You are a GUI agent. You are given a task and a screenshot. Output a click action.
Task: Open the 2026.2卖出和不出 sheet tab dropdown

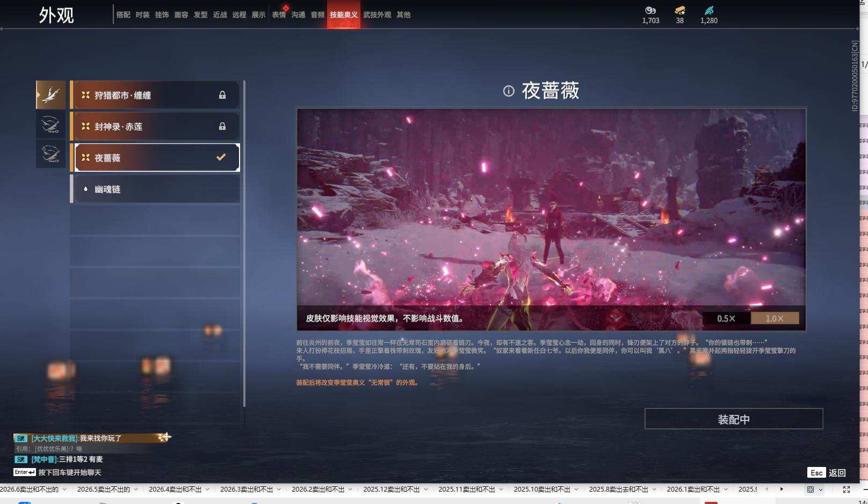click(350, 490)
